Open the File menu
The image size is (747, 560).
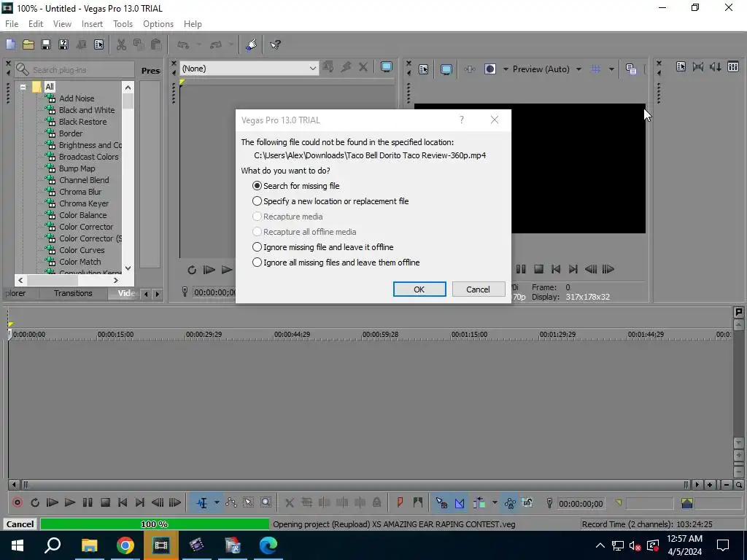12,24
